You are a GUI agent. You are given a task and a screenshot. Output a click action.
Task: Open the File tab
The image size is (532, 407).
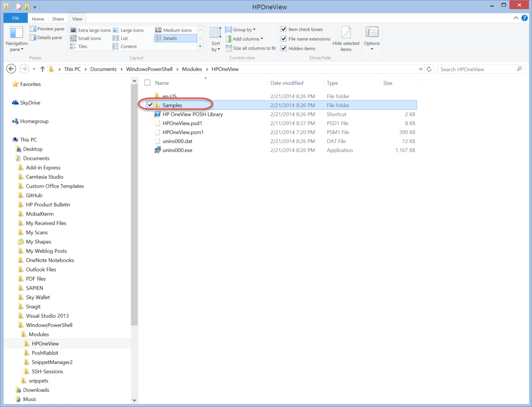click(x=16, y=18)
